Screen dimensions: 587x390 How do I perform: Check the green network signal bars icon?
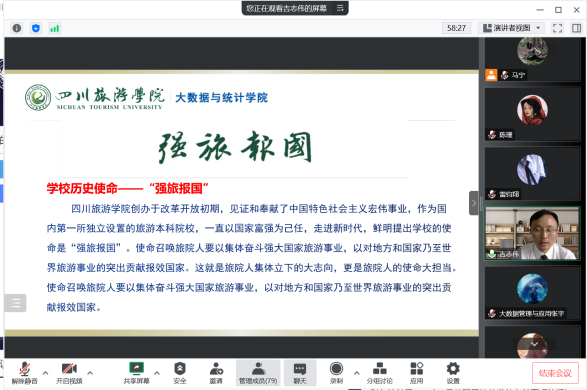[x=55, y=28]
